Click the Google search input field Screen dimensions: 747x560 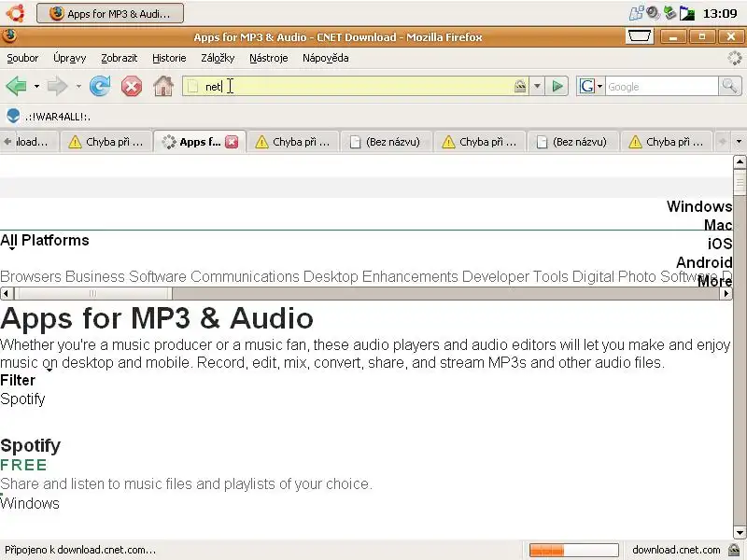pyautogui.click(x=662, y=86)
